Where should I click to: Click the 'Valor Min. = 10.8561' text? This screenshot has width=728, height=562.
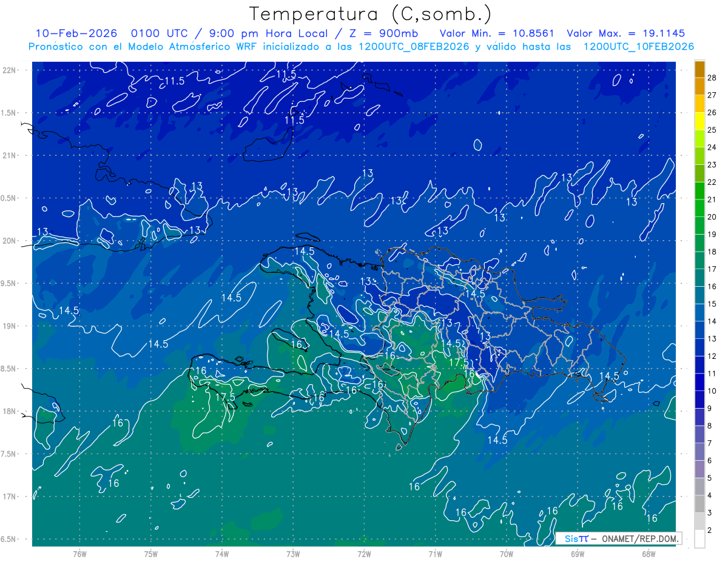[x=497, y=33]
